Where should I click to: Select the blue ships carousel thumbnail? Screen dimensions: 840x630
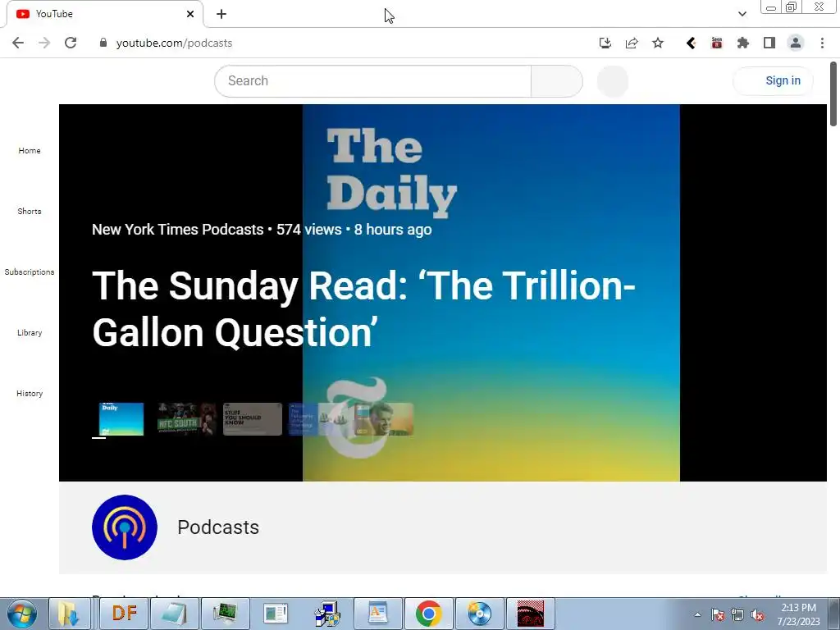pos(318,419)
